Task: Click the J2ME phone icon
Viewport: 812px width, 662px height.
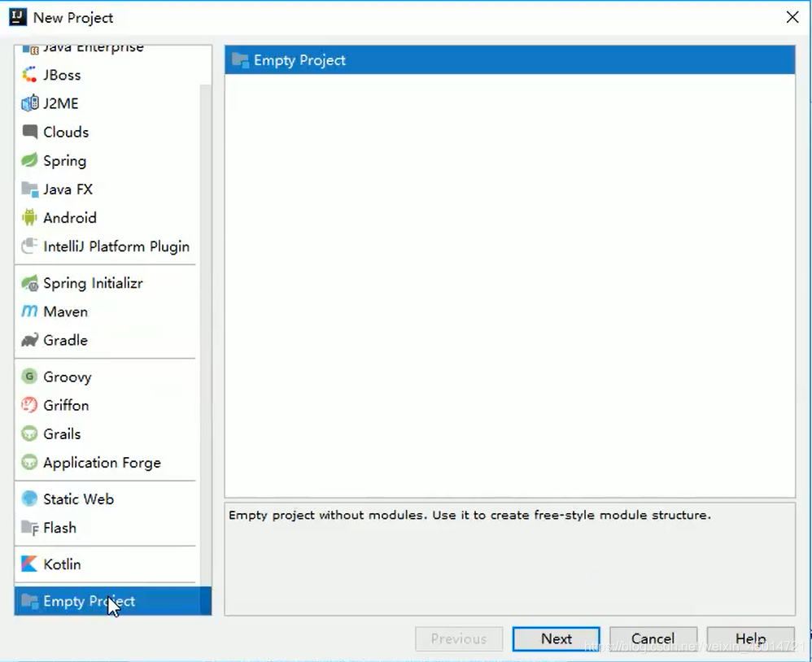Action: (29, 103)
